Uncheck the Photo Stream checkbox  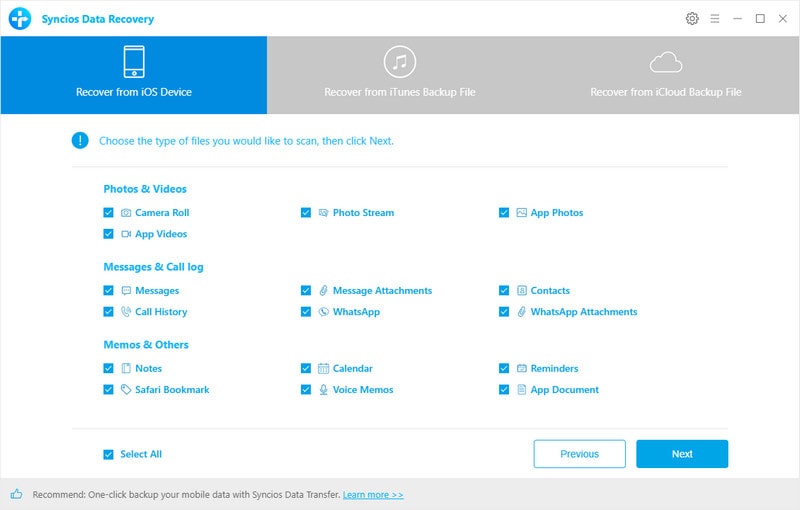306,213
